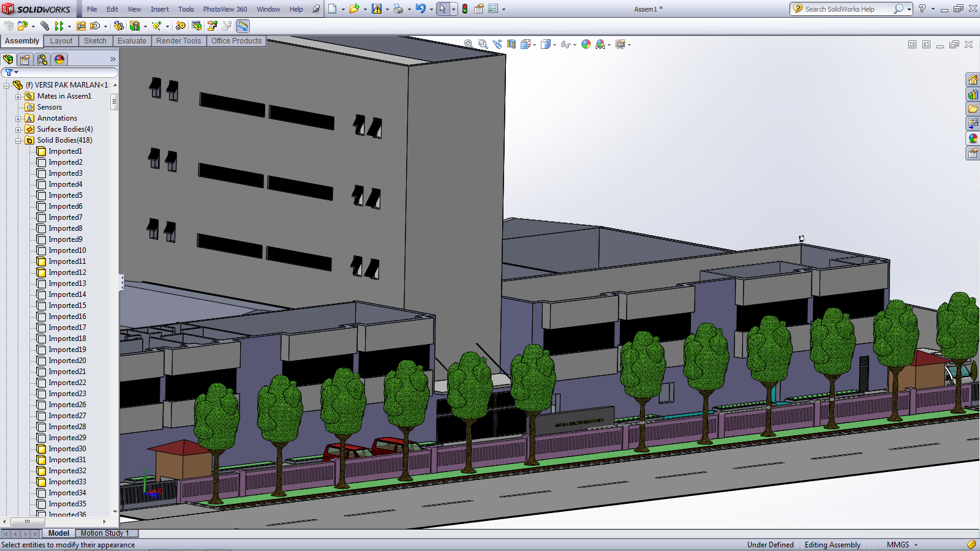980x551 pixels.
Task: Expand the Mates in Assem1 node
Action: (x=18, y=96)
